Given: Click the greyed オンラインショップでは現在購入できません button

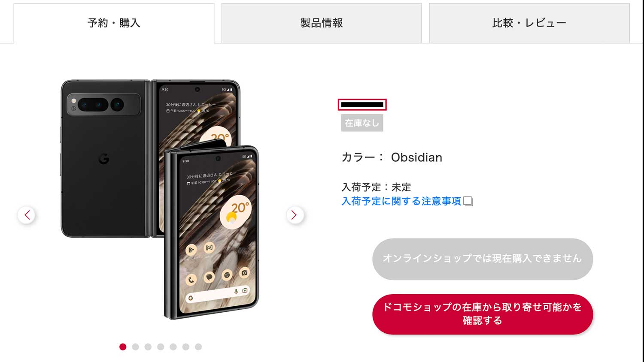Looking at the screenshot, I should click(483, 259).
